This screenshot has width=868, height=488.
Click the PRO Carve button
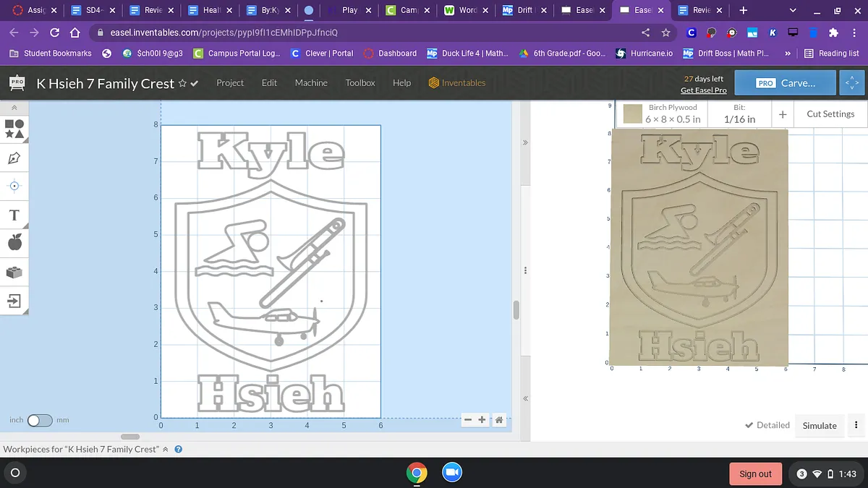pos(785,83)
